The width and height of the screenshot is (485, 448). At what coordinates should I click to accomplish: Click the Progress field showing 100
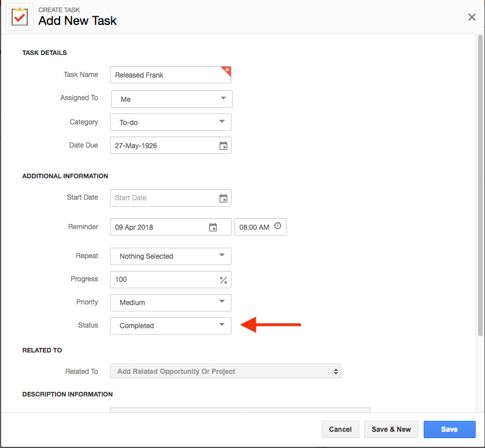pyautogui.click(x=170, y=280)
